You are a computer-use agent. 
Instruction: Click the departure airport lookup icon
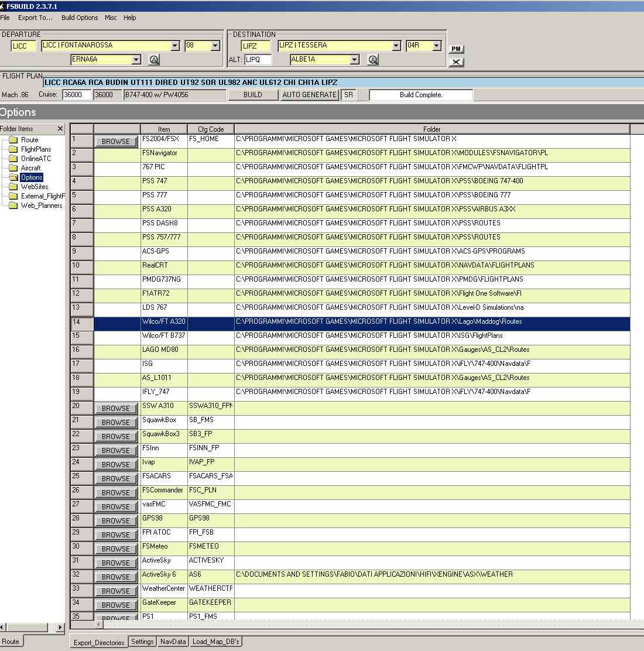click(154, 60)
